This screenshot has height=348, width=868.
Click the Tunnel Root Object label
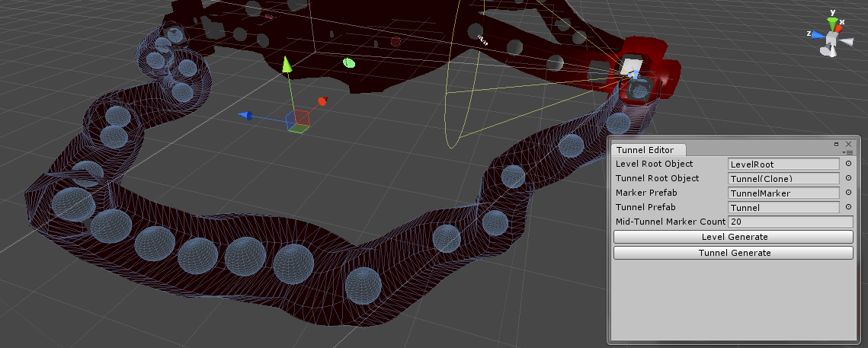(657, 178)
